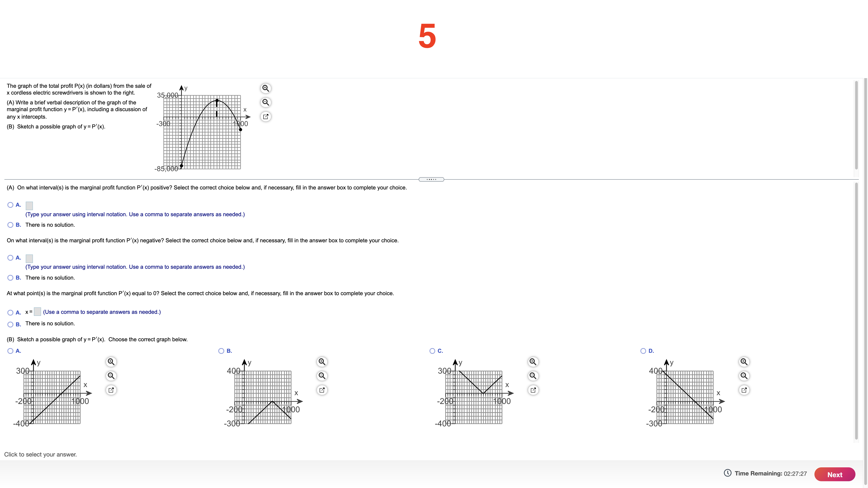Viewport: 868px width, 488px height.
Task: Zoom into answer graph A
Action: (x=111, y=361)
